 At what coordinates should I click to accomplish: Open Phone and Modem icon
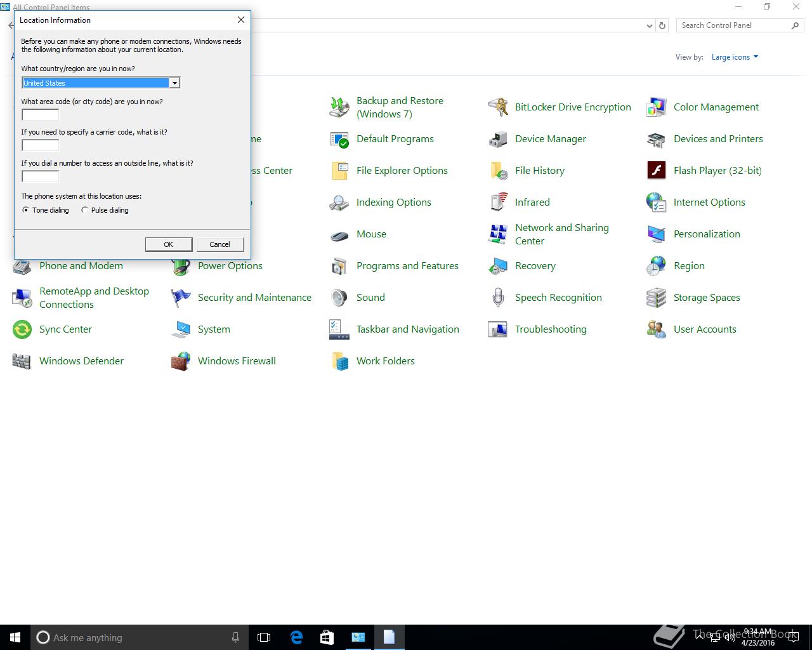[x=22, y=267]
